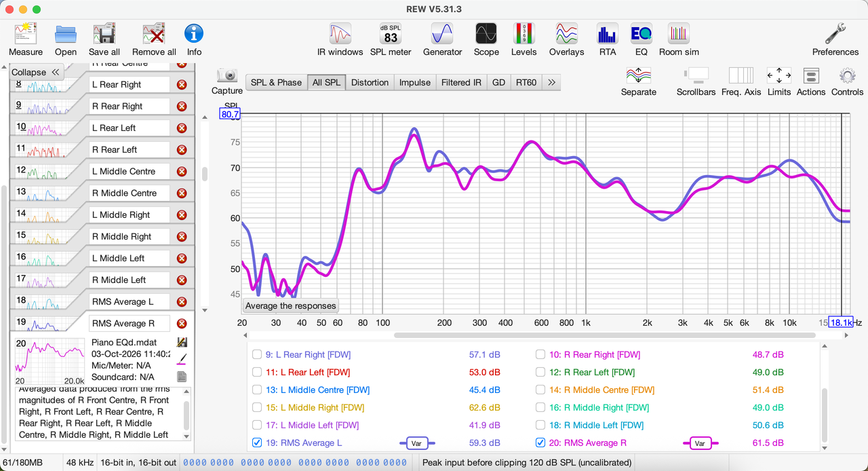Remove the RMS Average L measurement
This screenshot has width=868, height=471.
[182, 302]
